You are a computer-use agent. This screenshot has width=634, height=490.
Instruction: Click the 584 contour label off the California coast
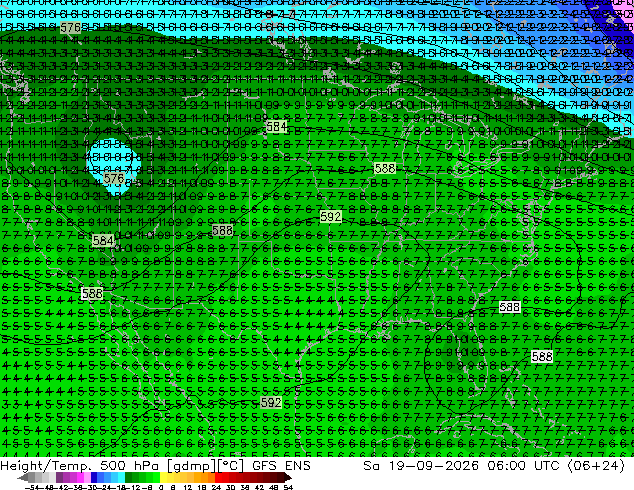(103, 241)
